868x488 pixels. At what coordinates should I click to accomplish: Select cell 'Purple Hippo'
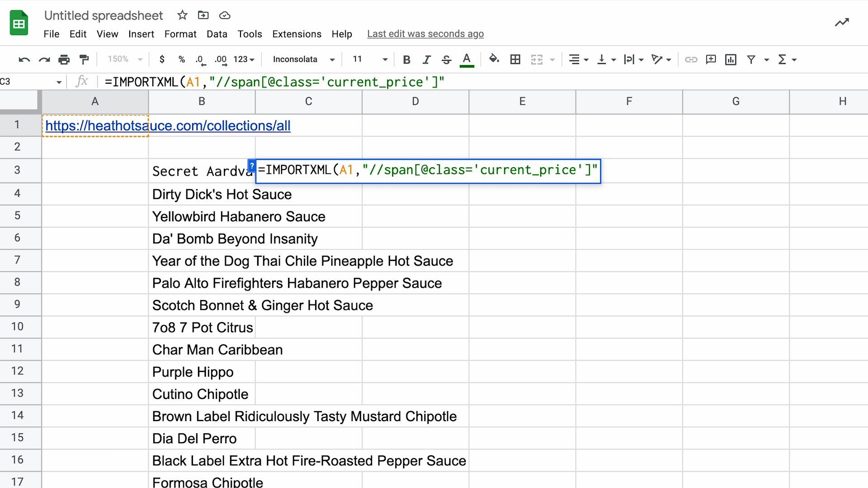point(202,371)
